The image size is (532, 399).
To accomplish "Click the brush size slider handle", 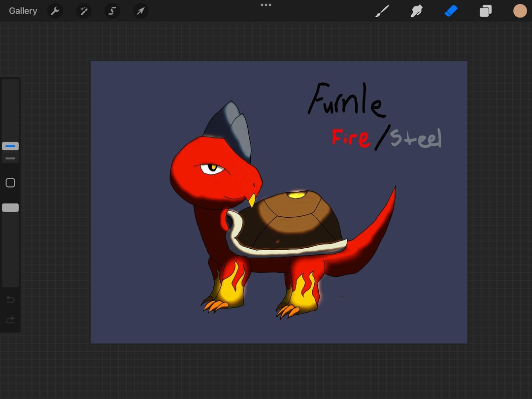I will 10,146.
